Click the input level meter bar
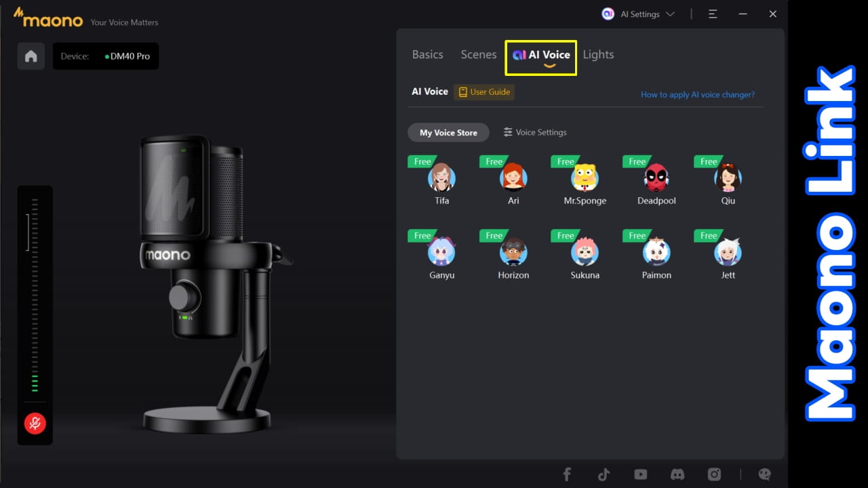 [35, 295]
